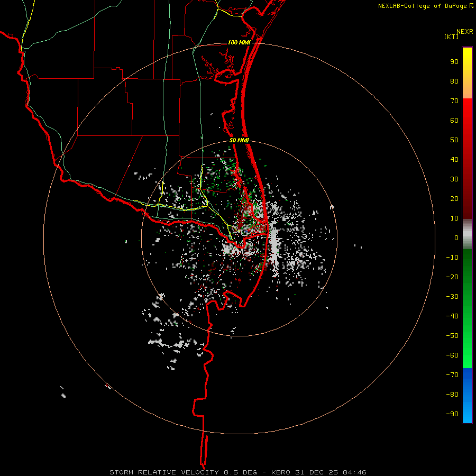Click the 90 value on velocity scale
The width and height of the screenshot is (476, 476).
(454, 62)
